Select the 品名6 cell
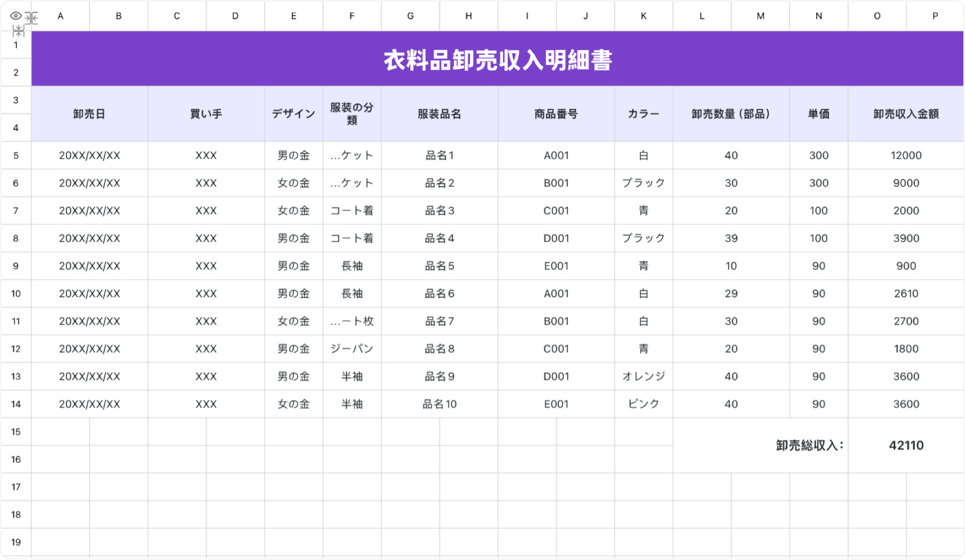 (x=440, y=294)
